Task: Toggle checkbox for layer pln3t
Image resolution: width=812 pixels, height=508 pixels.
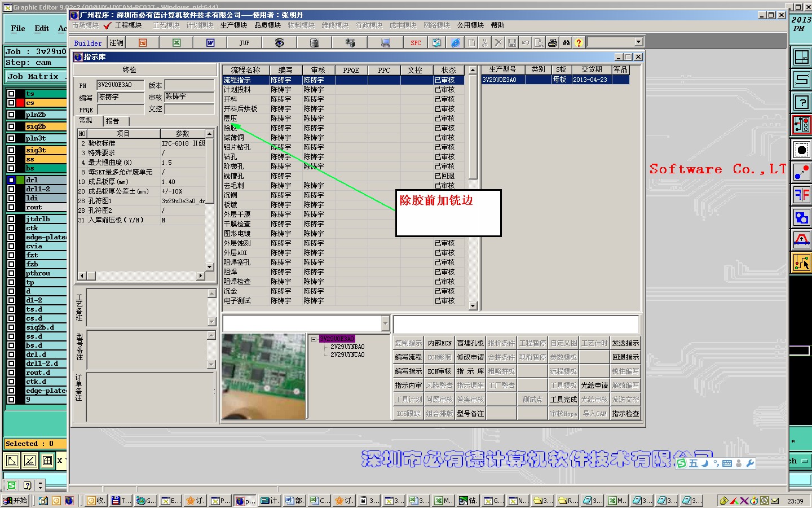Action: point(11,138)
